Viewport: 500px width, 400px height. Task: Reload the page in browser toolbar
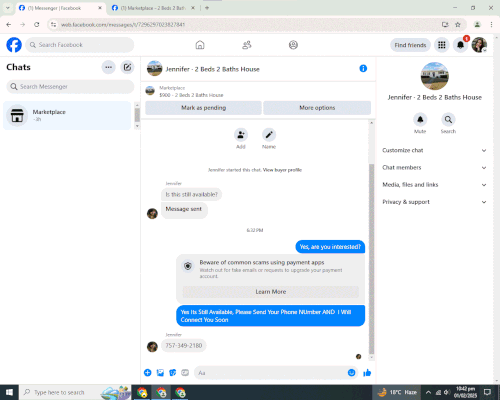(37, 25)
